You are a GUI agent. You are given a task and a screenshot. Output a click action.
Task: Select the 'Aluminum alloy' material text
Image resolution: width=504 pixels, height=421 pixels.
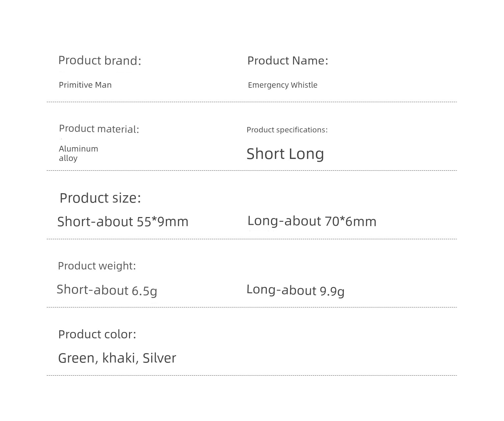pyautogui.click(x=78, y=153)
